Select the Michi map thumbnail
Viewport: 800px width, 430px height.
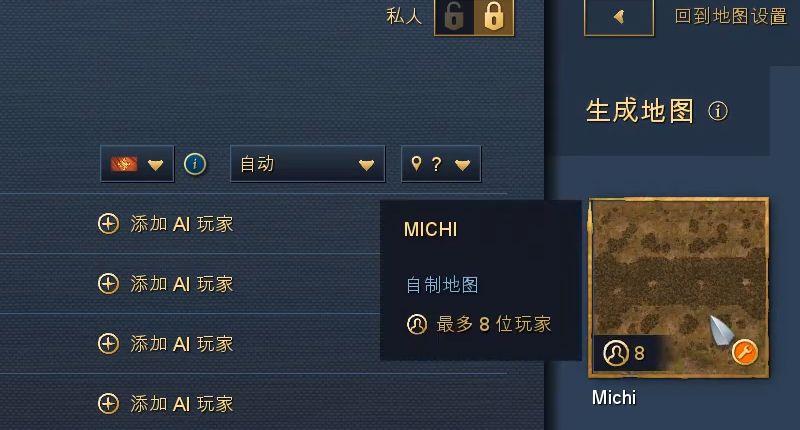[x=679, y=287]
